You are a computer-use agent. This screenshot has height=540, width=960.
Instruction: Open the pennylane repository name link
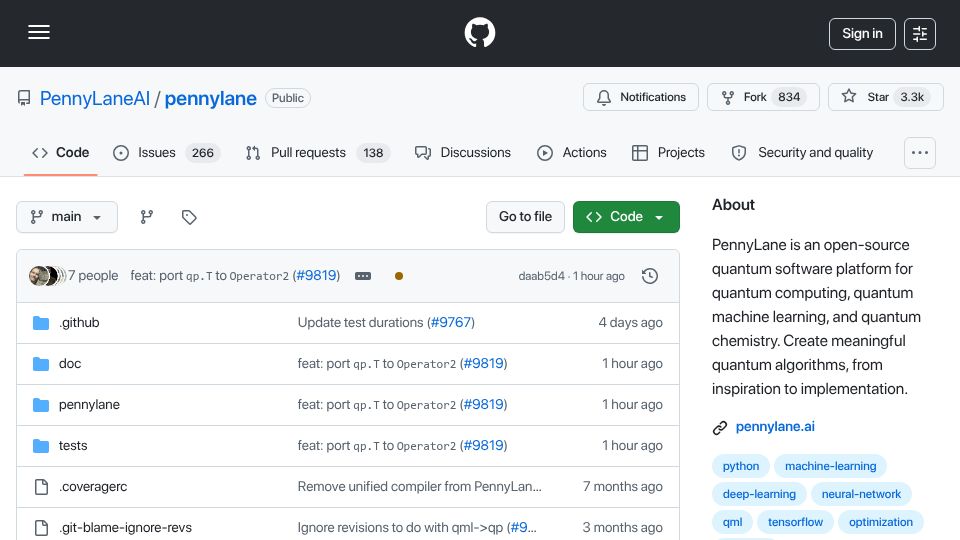coord(211,98)
